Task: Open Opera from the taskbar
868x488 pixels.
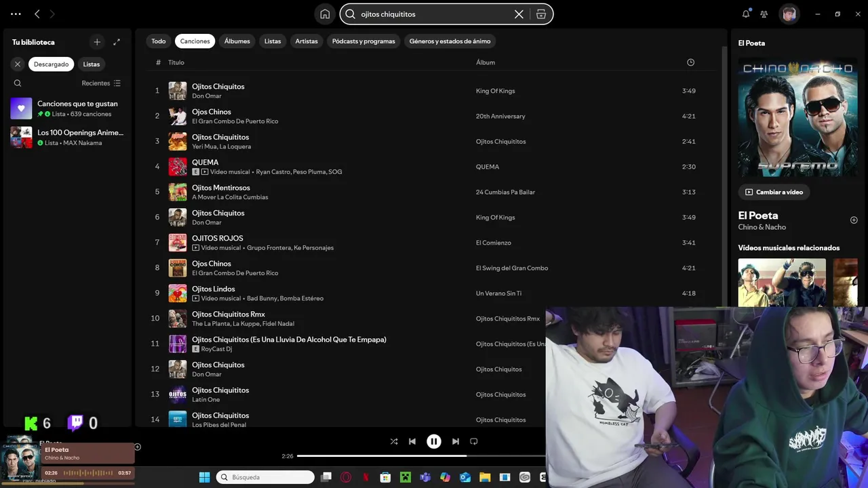Action: tap(346, 477)
